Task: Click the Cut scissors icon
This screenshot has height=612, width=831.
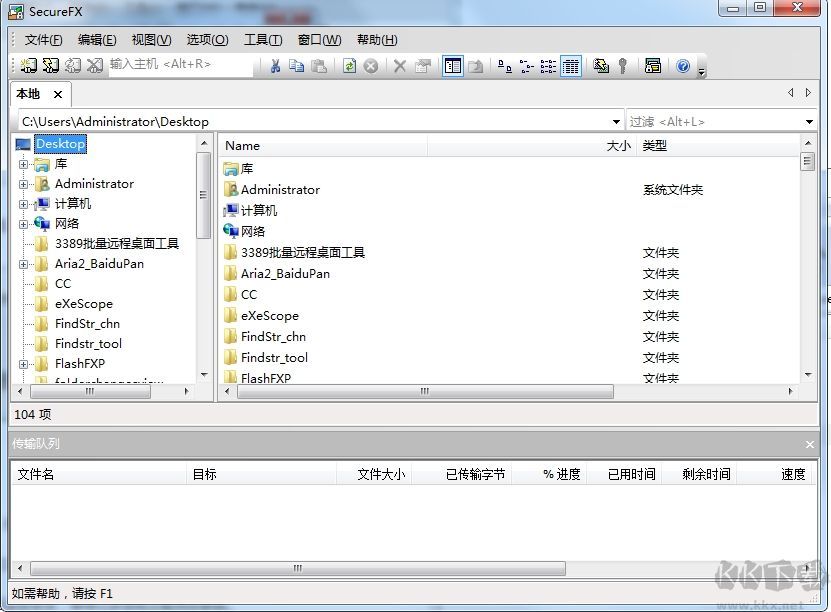Action: click(275, 66)
